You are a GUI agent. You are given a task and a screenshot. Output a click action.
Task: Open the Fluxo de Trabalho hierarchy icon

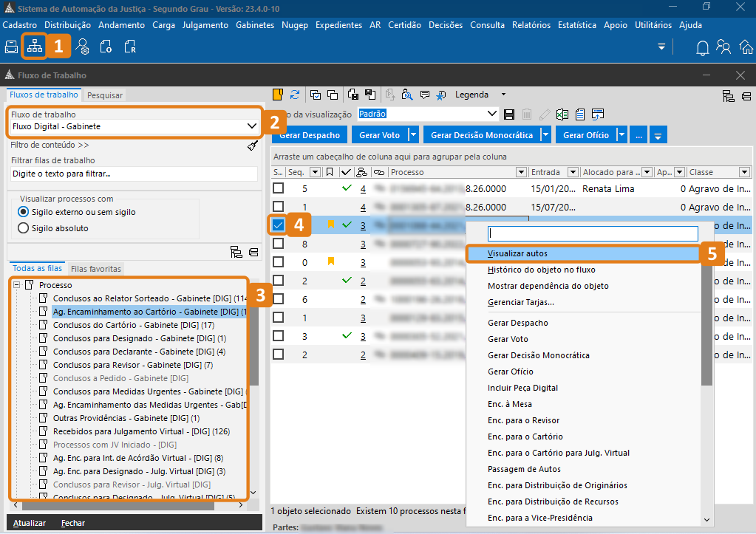click(34, 47)
